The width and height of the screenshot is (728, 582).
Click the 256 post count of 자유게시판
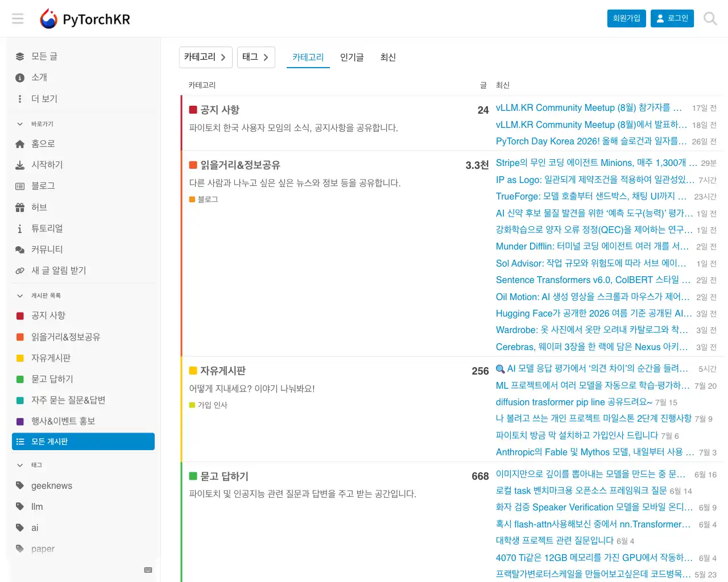tap(480, 371)
